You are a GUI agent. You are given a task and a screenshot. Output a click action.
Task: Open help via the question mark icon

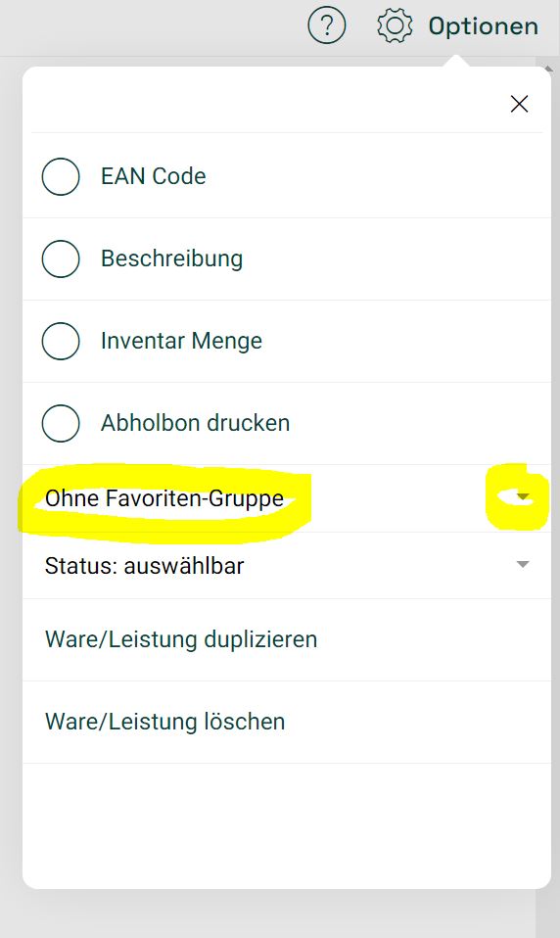tap(327, 25)
